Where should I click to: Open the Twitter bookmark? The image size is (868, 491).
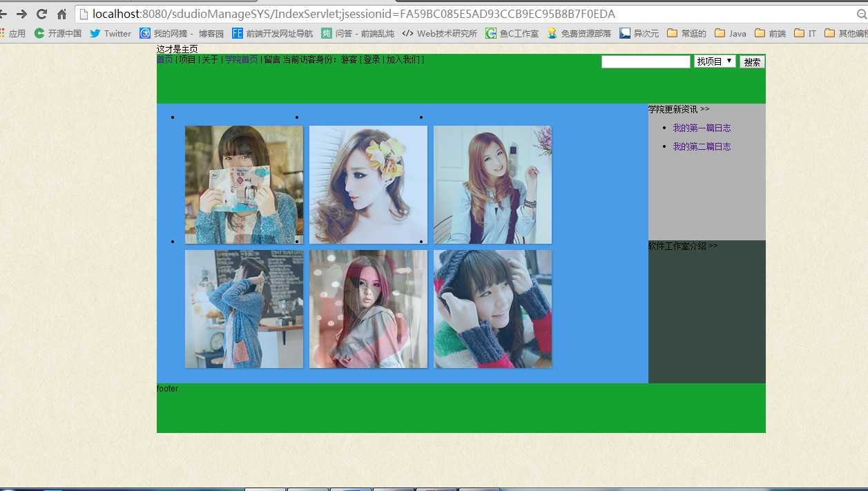tap(110, 33)
